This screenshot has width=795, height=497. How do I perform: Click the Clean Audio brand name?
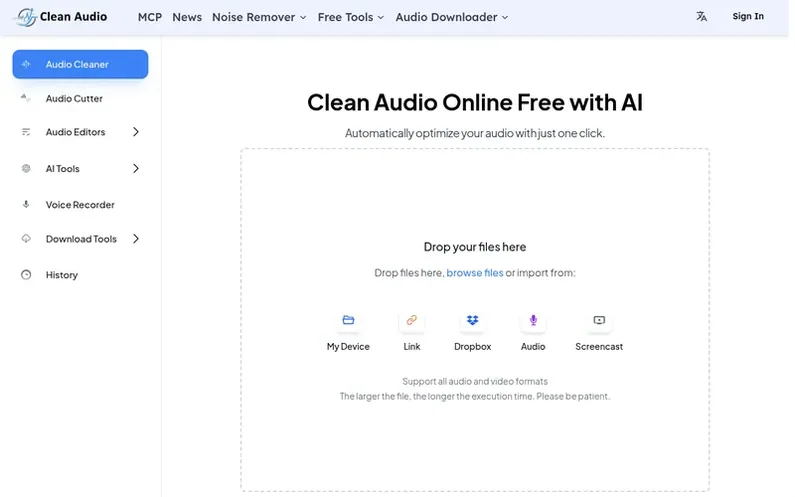click(74, 17)
